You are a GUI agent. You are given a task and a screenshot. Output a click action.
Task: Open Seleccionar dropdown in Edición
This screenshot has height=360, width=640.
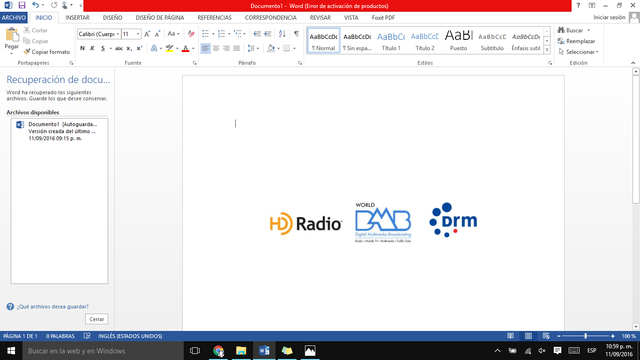[579, 52]
